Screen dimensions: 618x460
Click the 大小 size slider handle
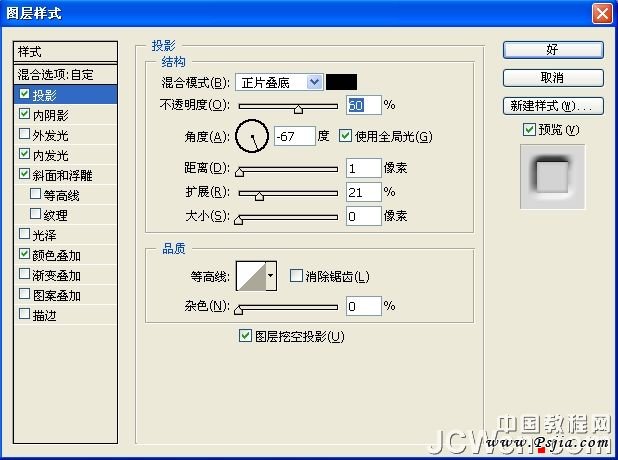pos(238,220)
